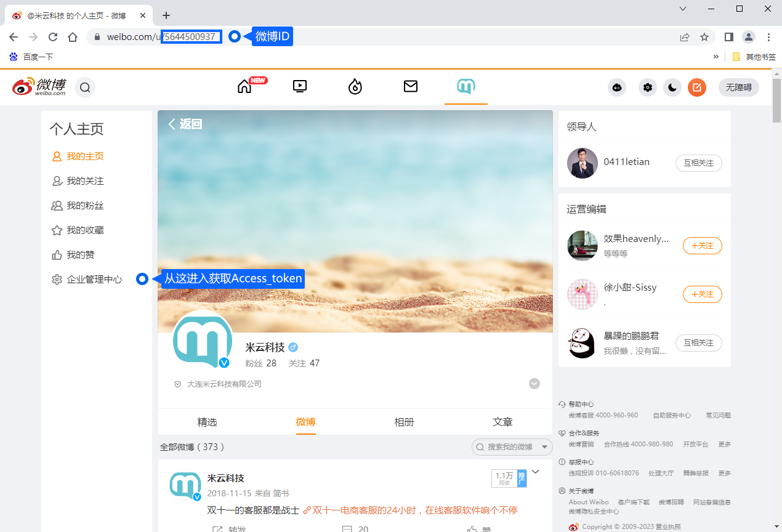The image size is (782, 532).
Task: Click the gender icon beside 米云科技
Action: (x=293, y=347)
